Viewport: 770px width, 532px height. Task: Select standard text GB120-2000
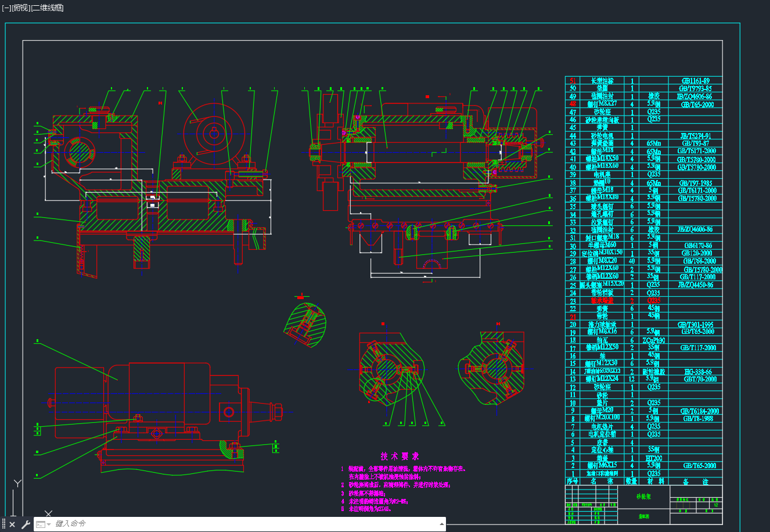(697, 253)
